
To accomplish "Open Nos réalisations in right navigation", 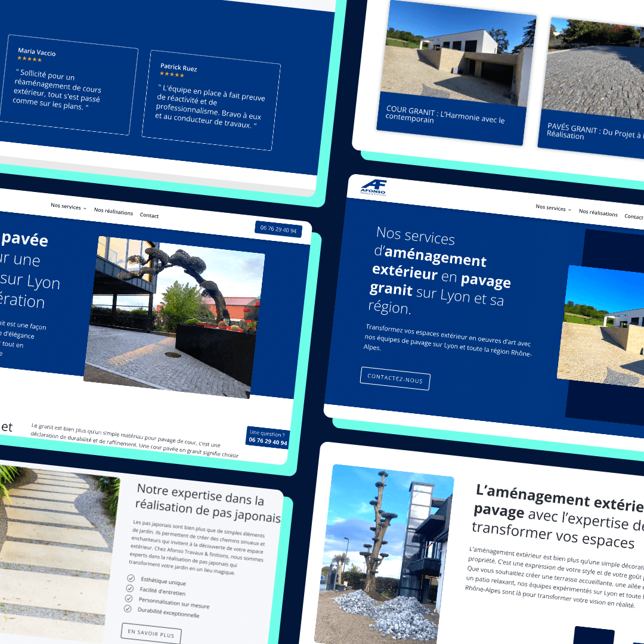I will 598,212.
